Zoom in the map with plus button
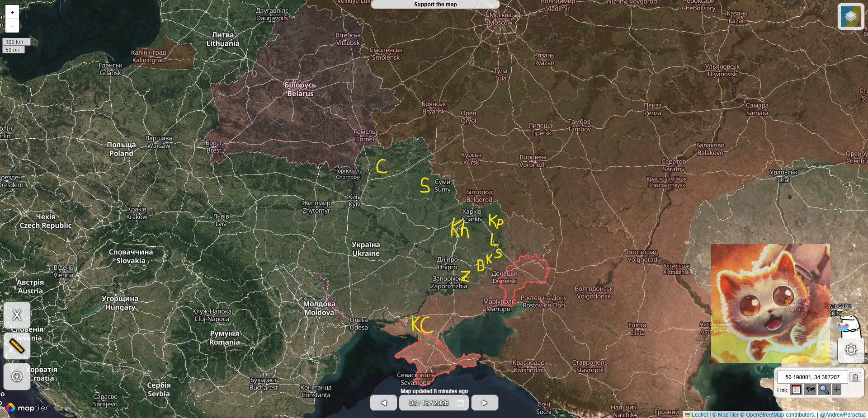Image resolution: width=868 pixels, height=418 pixels. pos(12,12)
